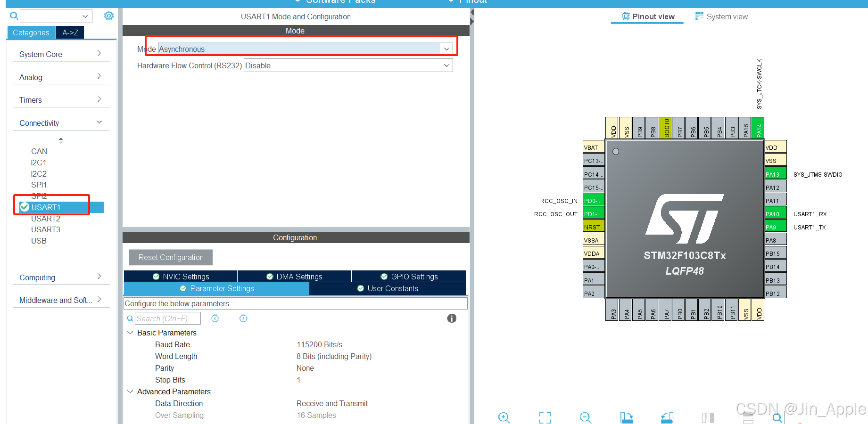Image resolution: width=868 pixels, height=424 pixels.
Task: Open User Constants tab
Action: coord(388,288)
